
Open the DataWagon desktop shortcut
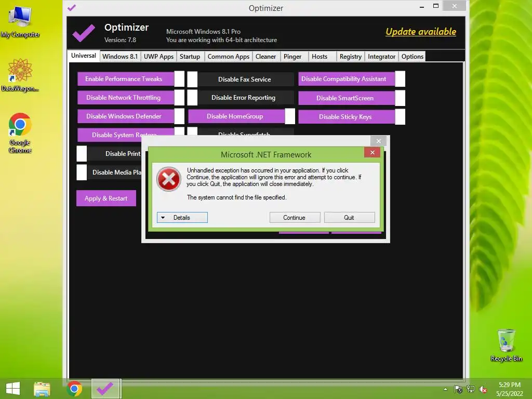pyautogui.click(x=20, y=75)
